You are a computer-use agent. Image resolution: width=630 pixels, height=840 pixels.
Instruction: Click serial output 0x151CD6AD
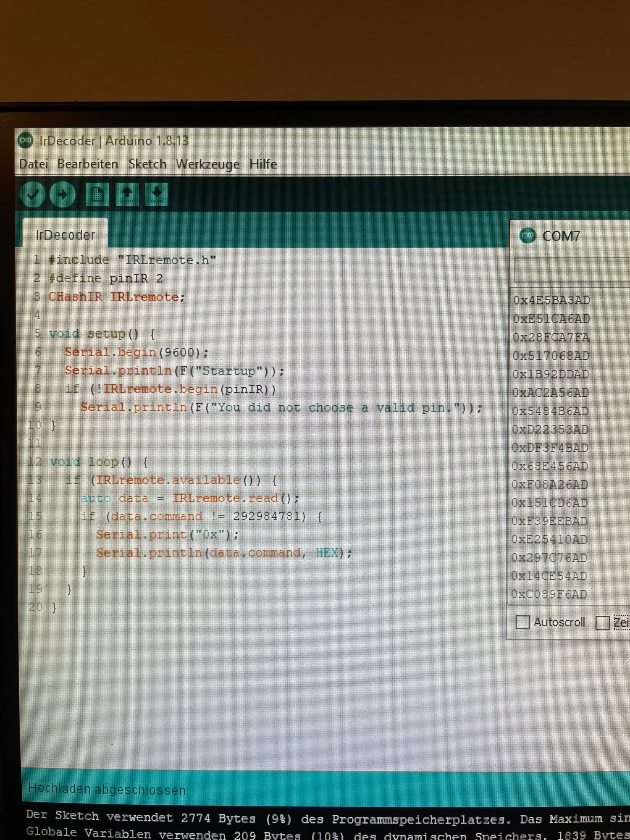click(x=549, y=503)
